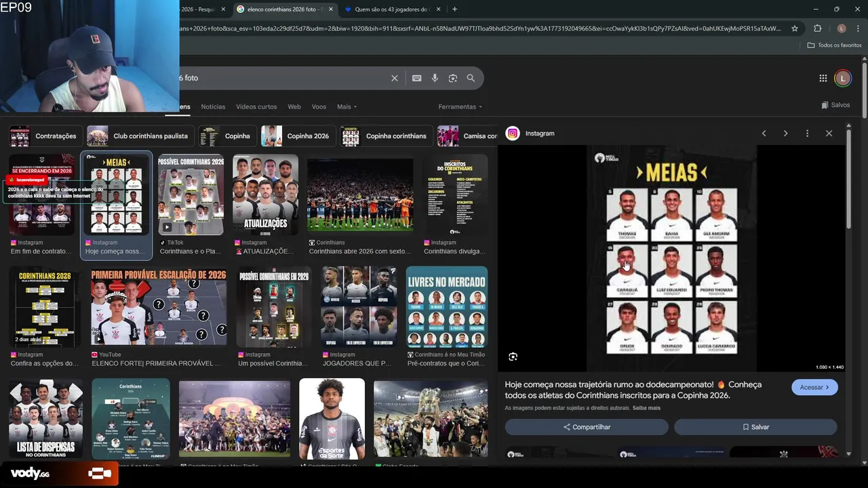This screenshot has height=488, width=868.
Task: Click the Acessar button
Action: tap(814, 387)
